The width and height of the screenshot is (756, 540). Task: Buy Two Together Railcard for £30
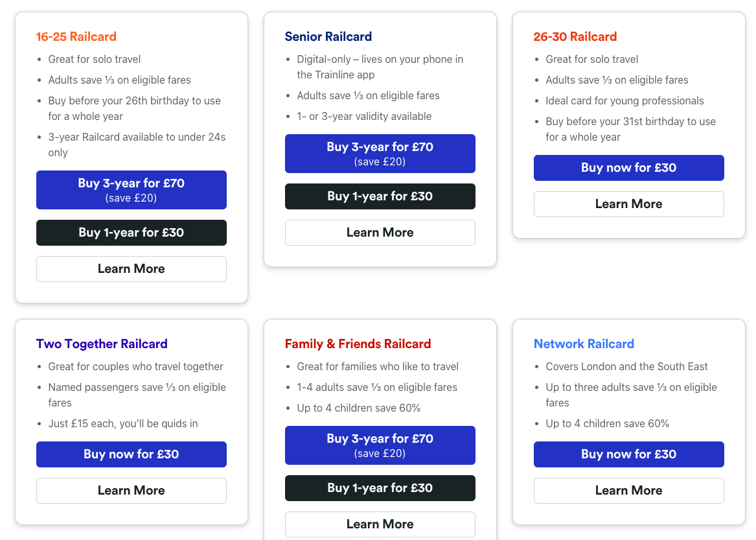[x=131, y=454]
